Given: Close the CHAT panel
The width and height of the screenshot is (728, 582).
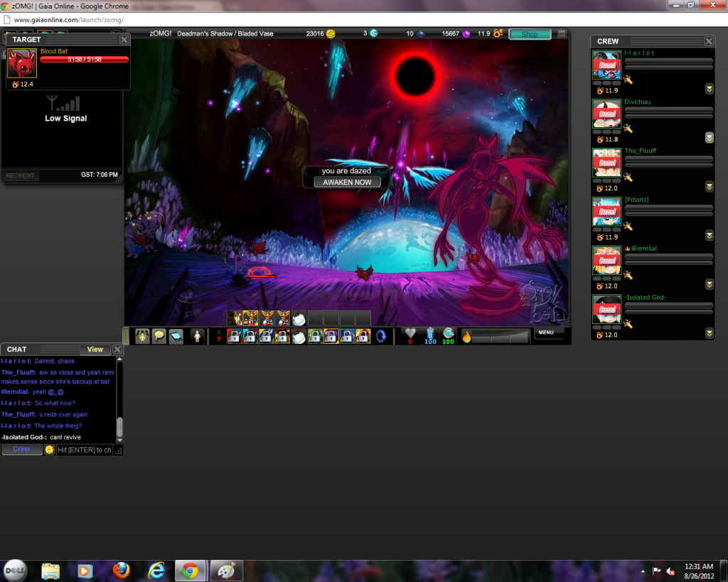Looking at the screenshot, I should [117, 350].
